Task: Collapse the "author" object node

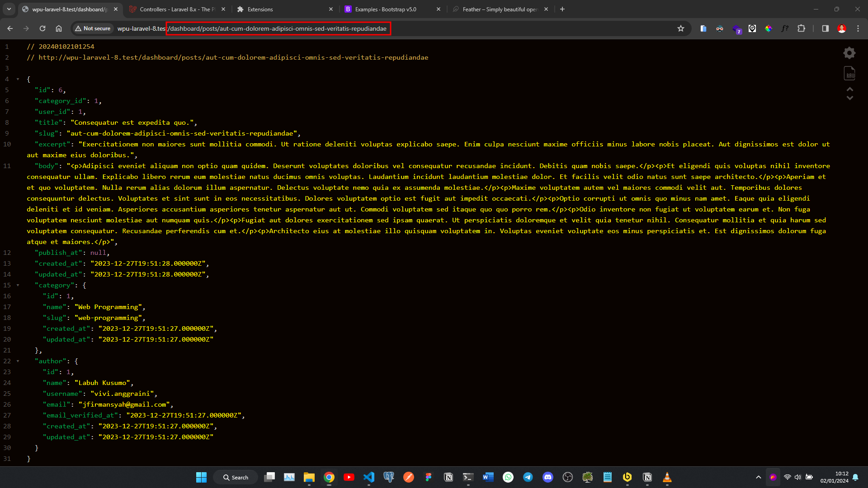Action: (x=18, y=361)
